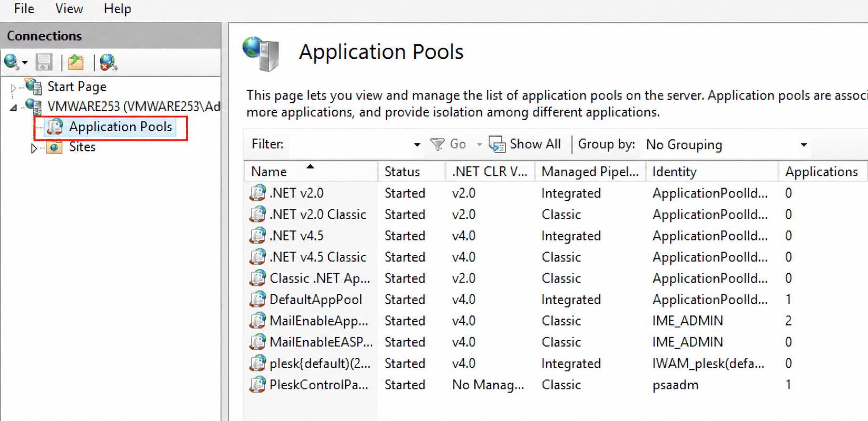This screenshot has width=868, height=421.
Task: Click the Create New Connection globe icon
Action: tap(11, 62)
